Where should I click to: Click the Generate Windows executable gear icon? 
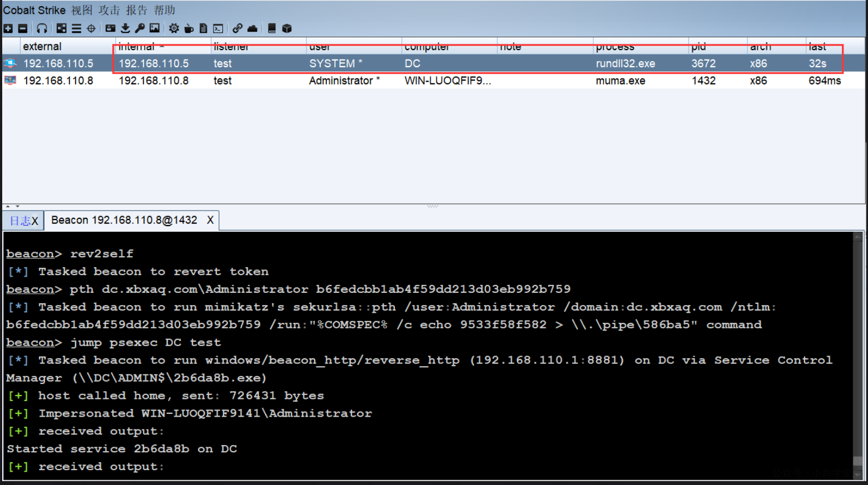174,28
